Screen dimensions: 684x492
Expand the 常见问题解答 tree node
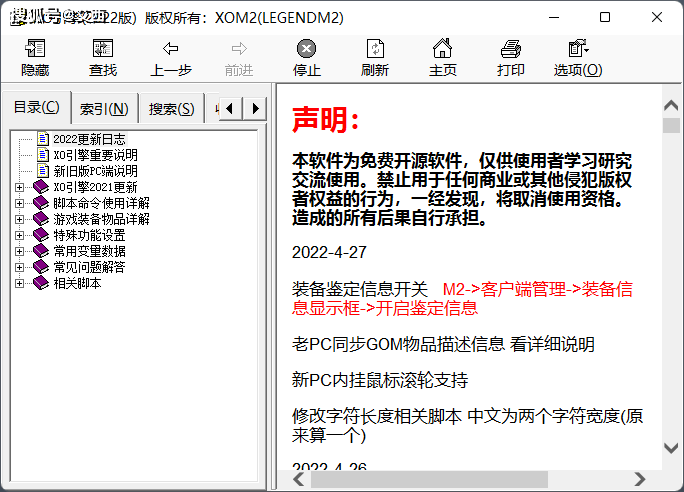tap(20, 267)
